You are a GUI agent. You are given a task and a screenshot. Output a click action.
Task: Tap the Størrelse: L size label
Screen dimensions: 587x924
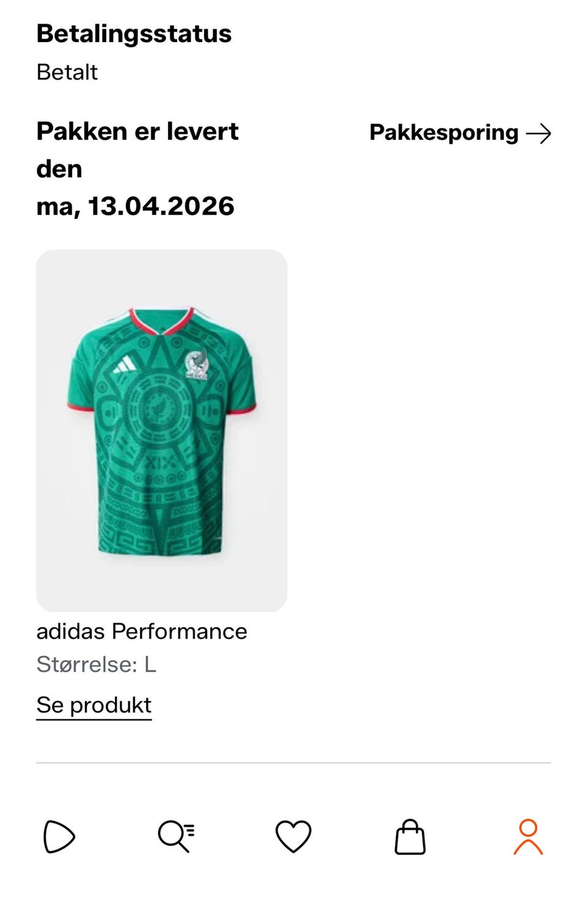[96, 664]
